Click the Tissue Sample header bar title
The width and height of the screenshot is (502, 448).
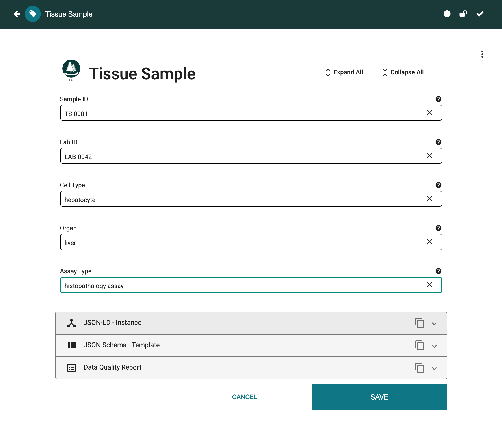[x=69, y=14]
